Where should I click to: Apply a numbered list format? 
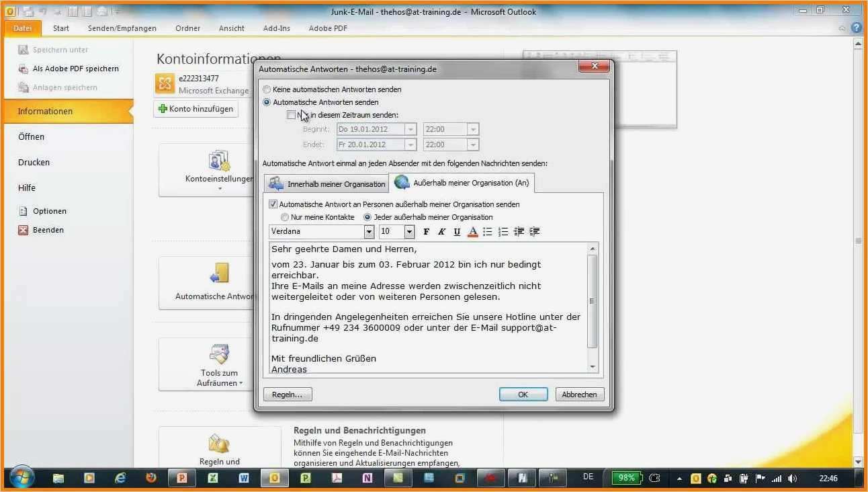coord(503,231)
